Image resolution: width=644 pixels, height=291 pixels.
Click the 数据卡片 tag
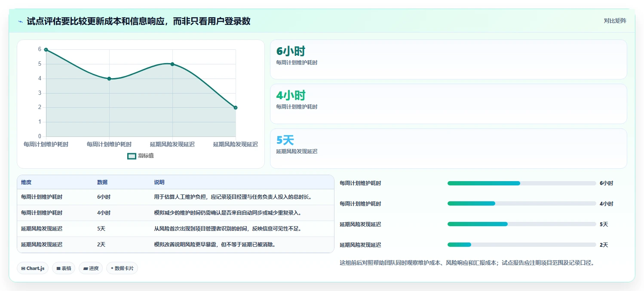click(x=122, y=268)
